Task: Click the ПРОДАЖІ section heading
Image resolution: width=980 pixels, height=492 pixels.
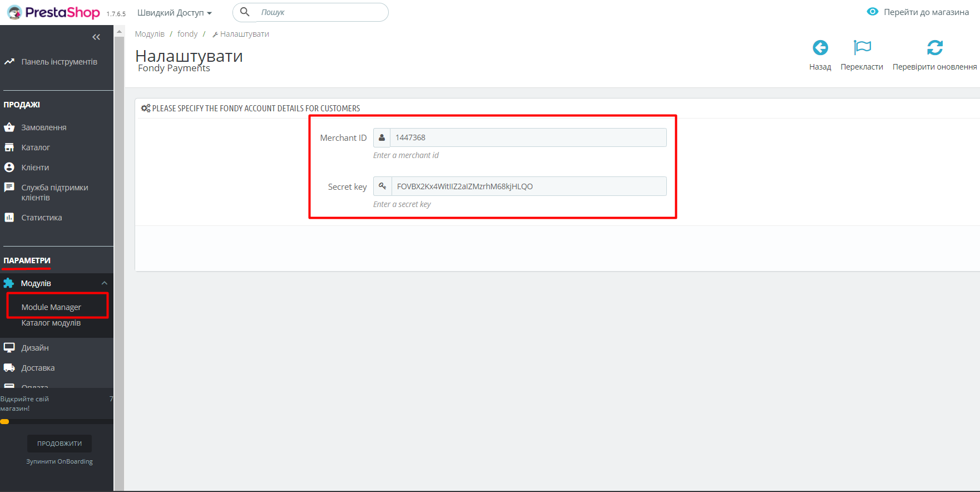Action: pos(22,105)
